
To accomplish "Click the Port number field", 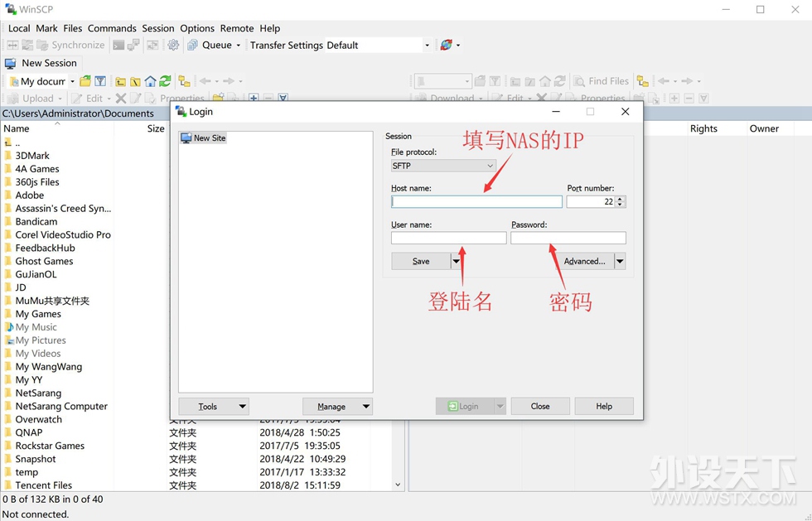I will click(591, 202).
